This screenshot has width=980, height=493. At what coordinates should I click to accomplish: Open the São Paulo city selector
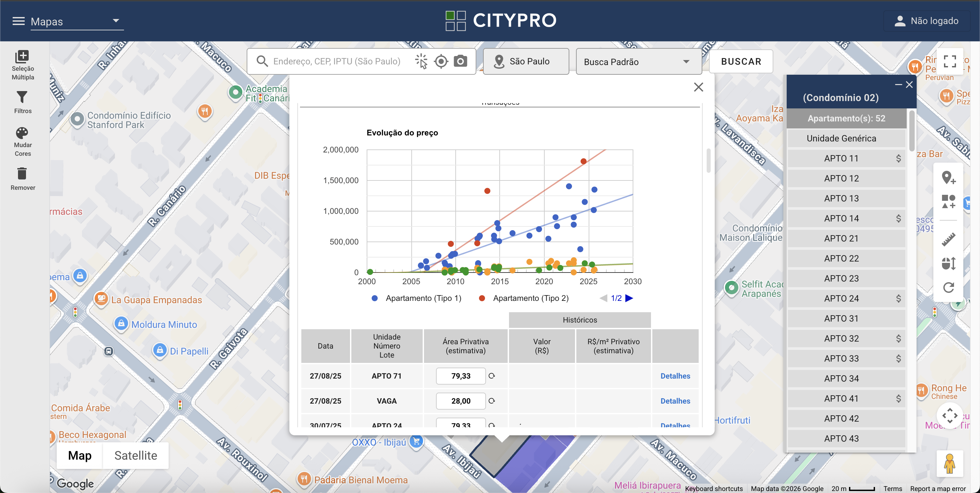coord(526,61)
